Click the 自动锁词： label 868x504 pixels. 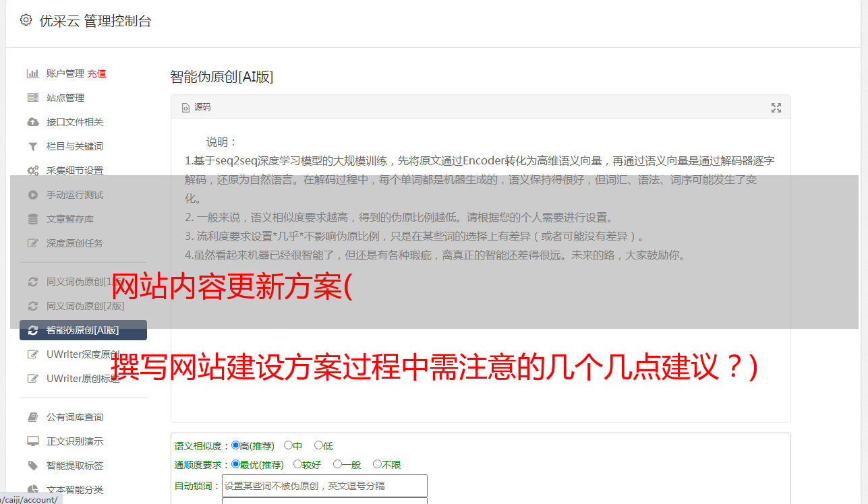point(198,486)
